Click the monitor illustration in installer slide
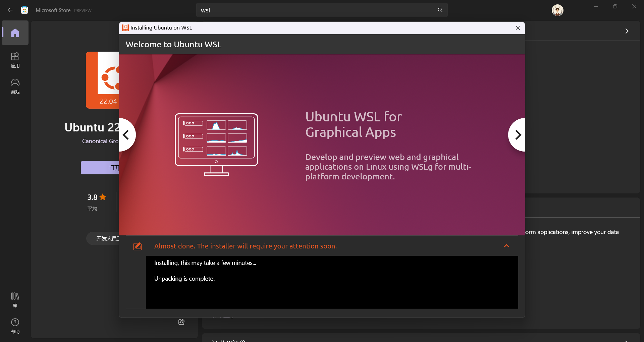Viewport: 644px width, 342px height. (216, 145)
